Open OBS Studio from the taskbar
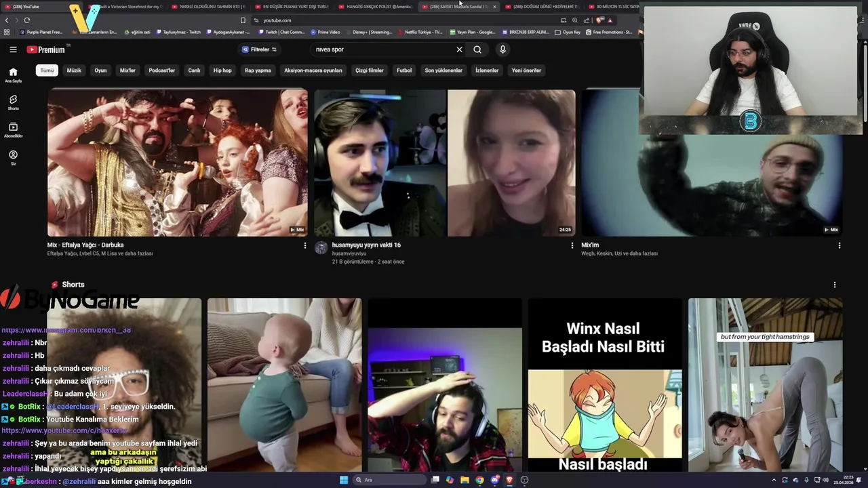Screen dimensions: 868x488 pos(524,480)
